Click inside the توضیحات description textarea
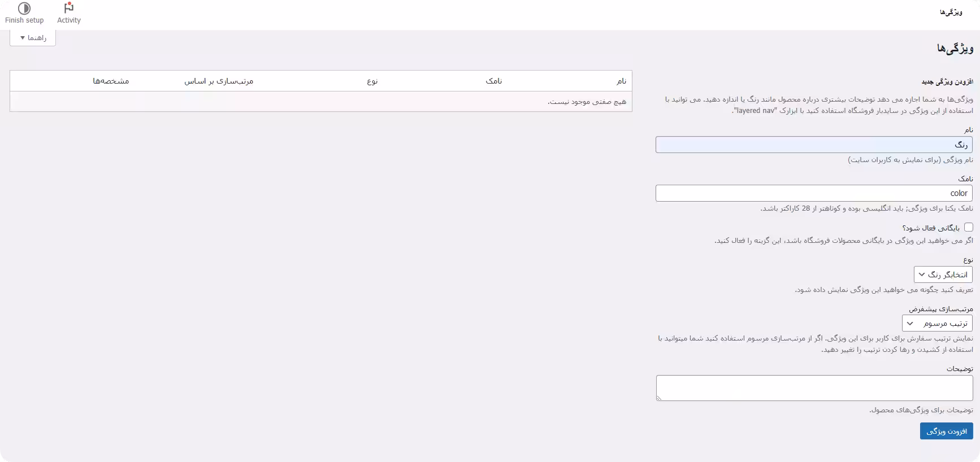The height and width of the screenshot is (462, 980). coord(814,388)
